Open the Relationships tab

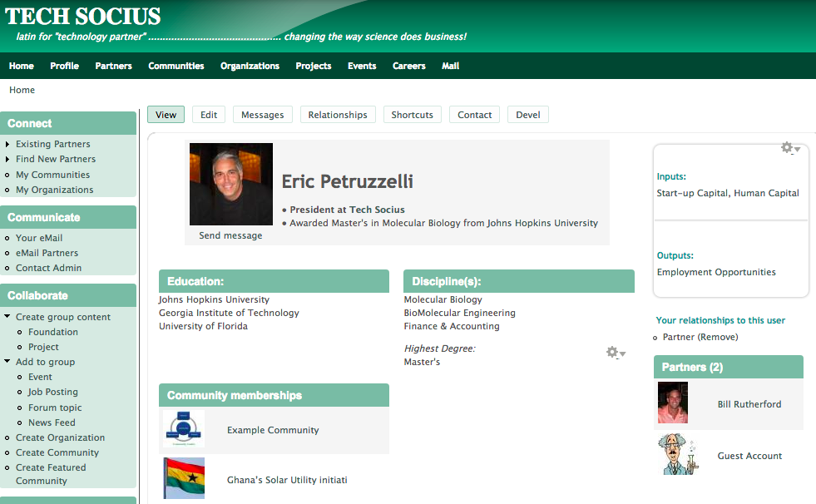pos(338,115)
